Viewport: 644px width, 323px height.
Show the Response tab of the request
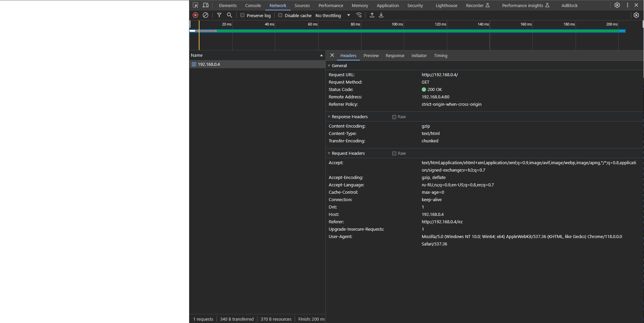pos(395,55)
